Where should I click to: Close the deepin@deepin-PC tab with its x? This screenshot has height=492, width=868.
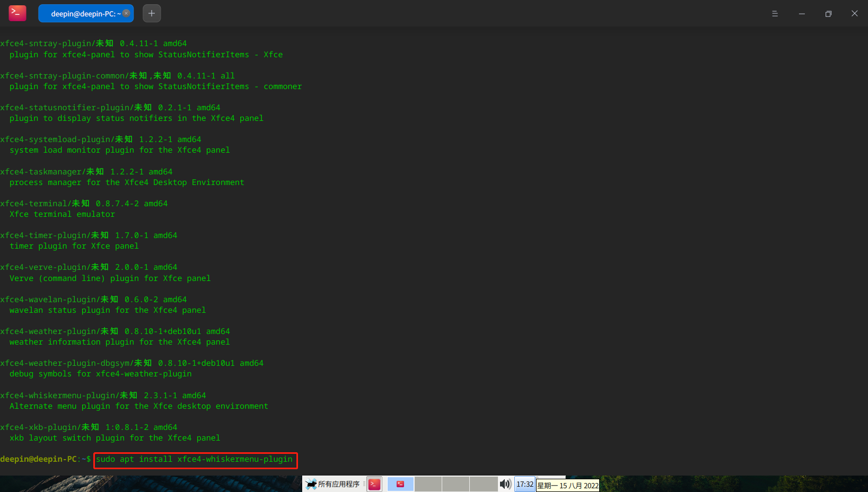click(x=126, y=13)
